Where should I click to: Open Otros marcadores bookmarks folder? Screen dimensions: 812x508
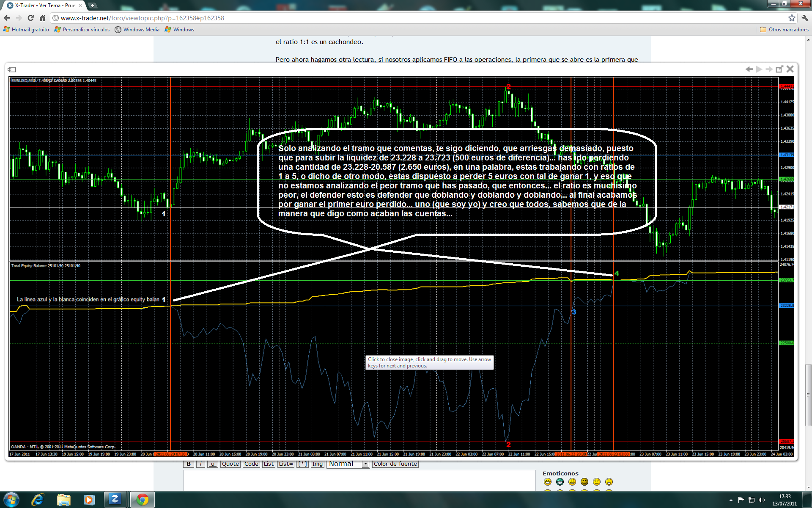click(x=784, y=30)
